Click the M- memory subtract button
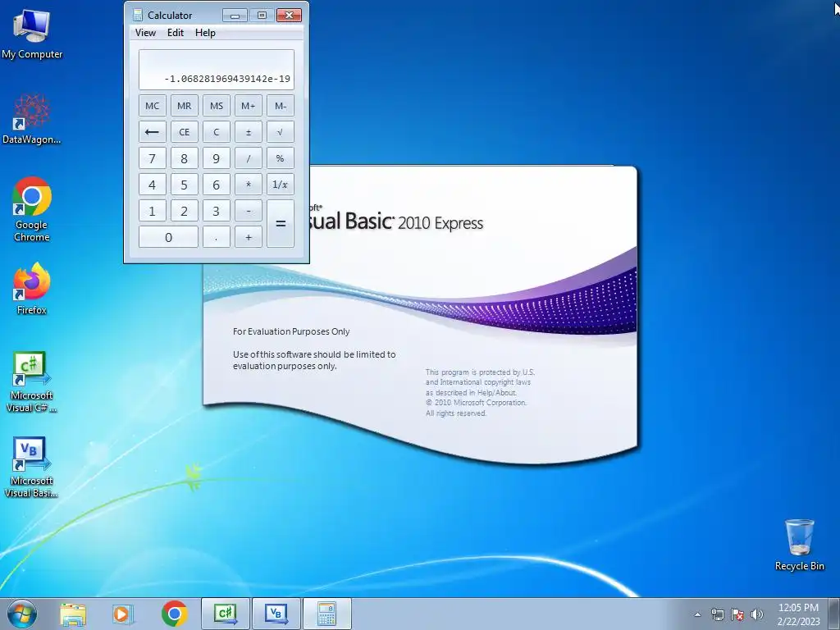The image size is (840, 630). tap(281, 106)
